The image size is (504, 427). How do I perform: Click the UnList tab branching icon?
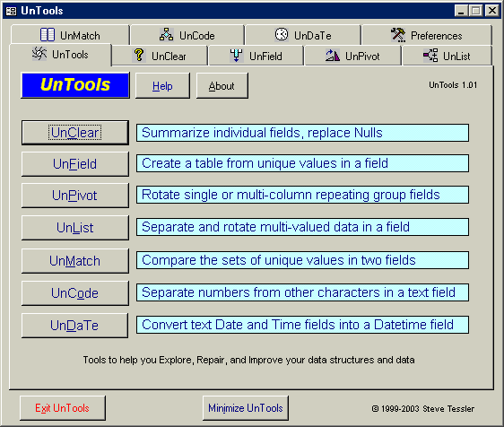coord(430,55)
